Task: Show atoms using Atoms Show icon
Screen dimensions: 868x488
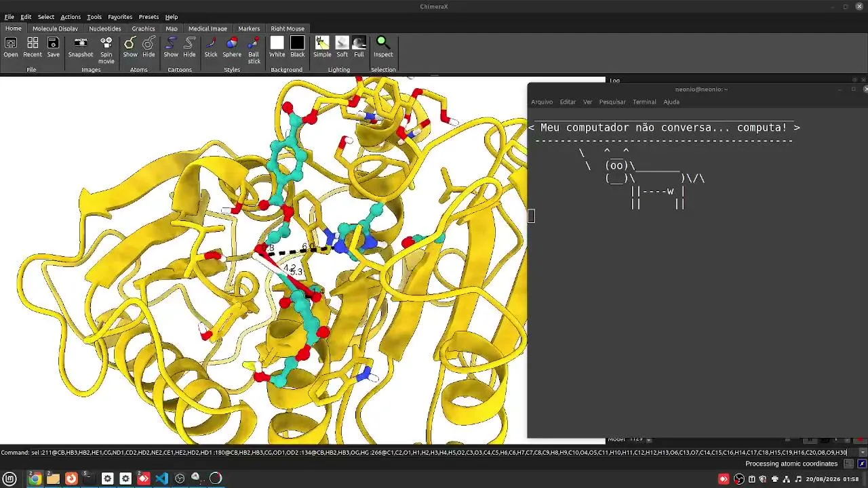Action: tap(130, 47)
